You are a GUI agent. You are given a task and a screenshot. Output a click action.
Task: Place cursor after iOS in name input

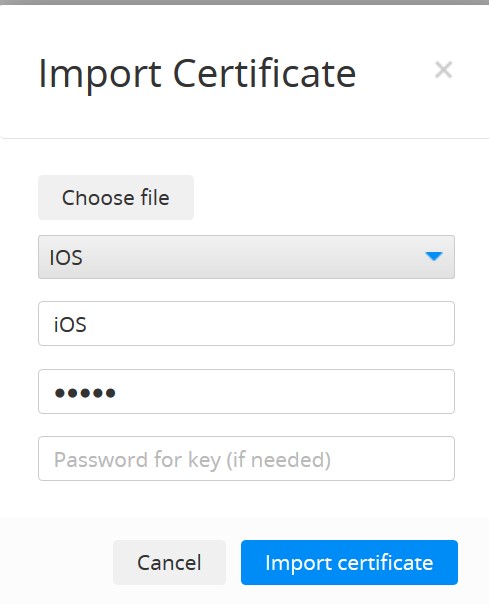(x=89, y=324)
